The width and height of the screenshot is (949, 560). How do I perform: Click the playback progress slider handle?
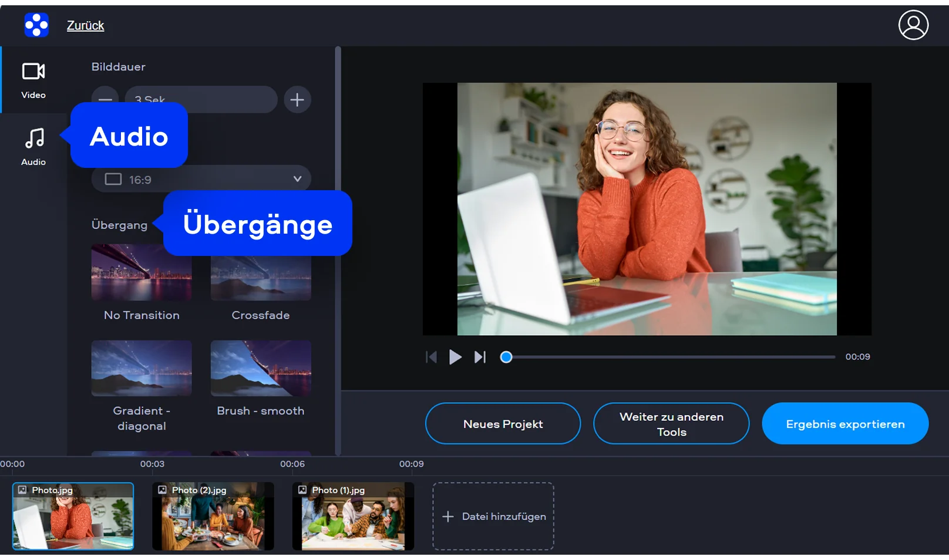pyautogui.click(x=506, y=357)
